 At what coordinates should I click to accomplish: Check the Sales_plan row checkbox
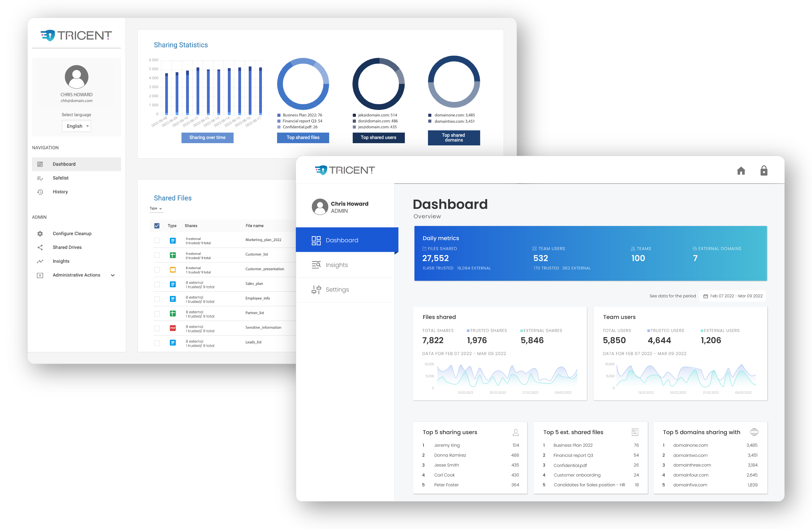point(157,284)
